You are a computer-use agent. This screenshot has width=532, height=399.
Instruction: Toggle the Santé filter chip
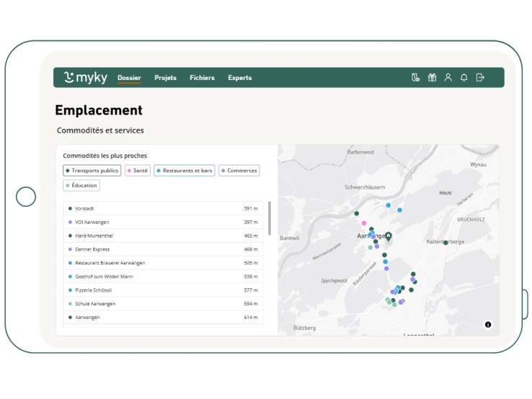(138, 171)
